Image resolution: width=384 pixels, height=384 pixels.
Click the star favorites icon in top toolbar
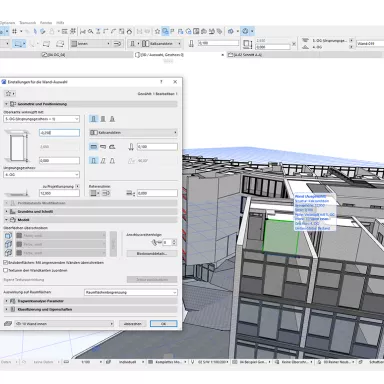pos(157,31)
